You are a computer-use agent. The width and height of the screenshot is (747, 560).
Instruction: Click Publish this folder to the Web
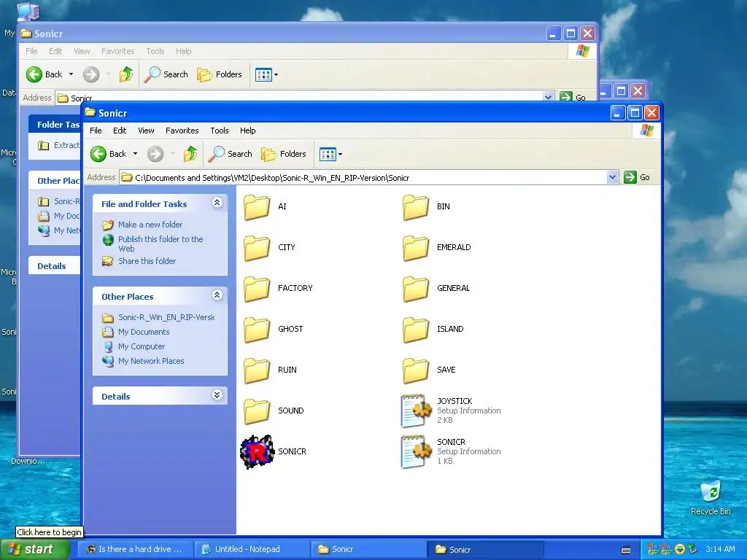160,244
